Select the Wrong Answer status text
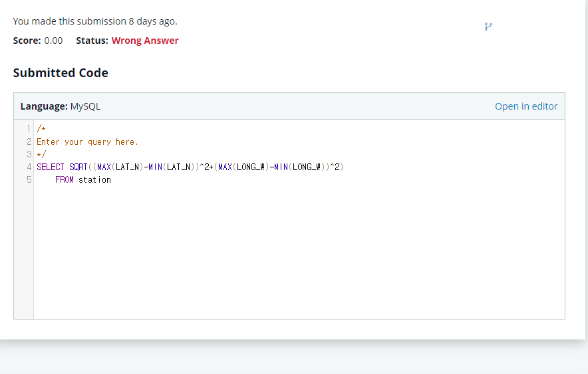The width and height of the screenshot is (588, 374). tap(145, 41)
